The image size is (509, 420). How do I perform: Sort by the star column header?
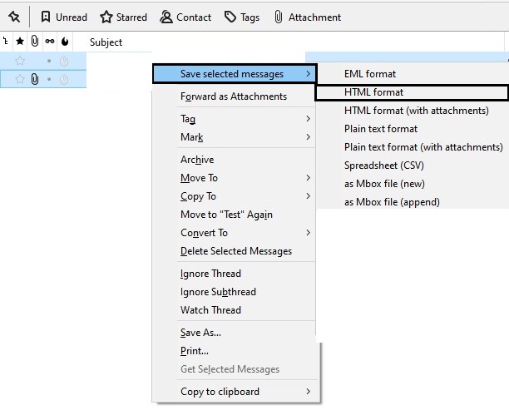[x=20, y=42]
